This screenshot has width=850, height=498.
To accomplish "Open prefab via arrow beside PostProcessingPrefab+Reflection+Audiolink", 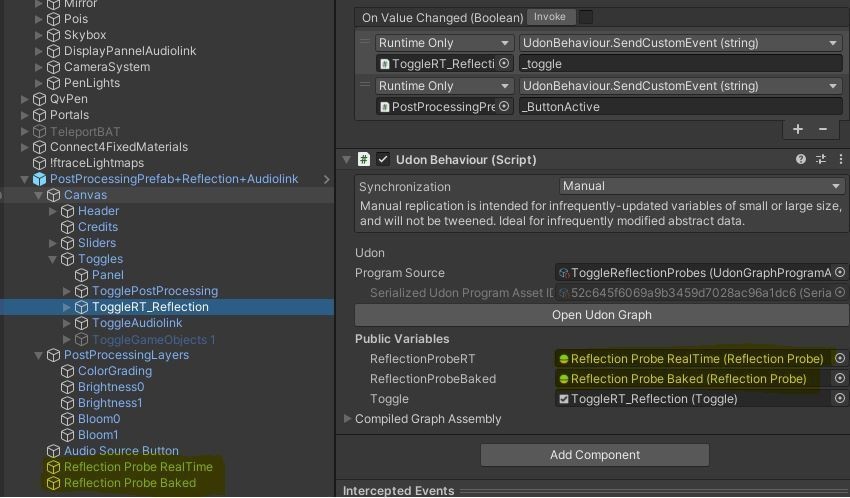I will [326, 179].
